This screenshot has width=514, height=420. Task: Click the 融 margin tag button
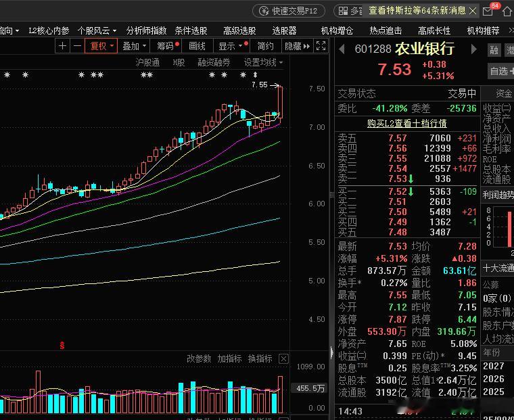(494, 50)
